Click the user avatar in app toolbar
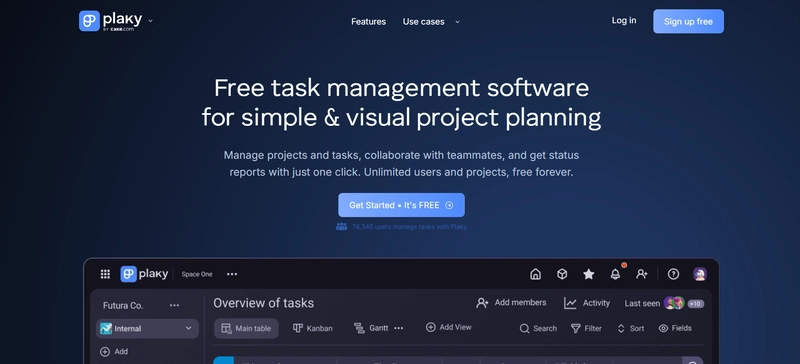The width and height of the screenshot is (800, 364). pos(700,274)
